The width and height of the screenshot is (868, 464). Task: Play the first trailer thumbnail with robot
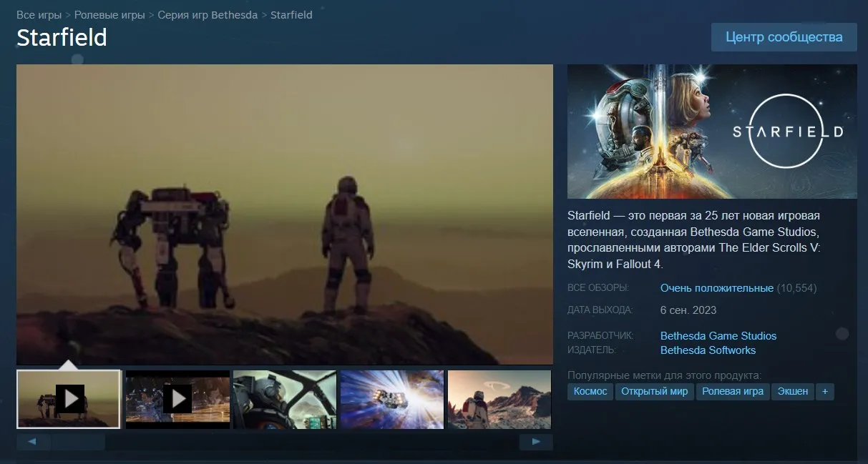click(x=69, y=399)
